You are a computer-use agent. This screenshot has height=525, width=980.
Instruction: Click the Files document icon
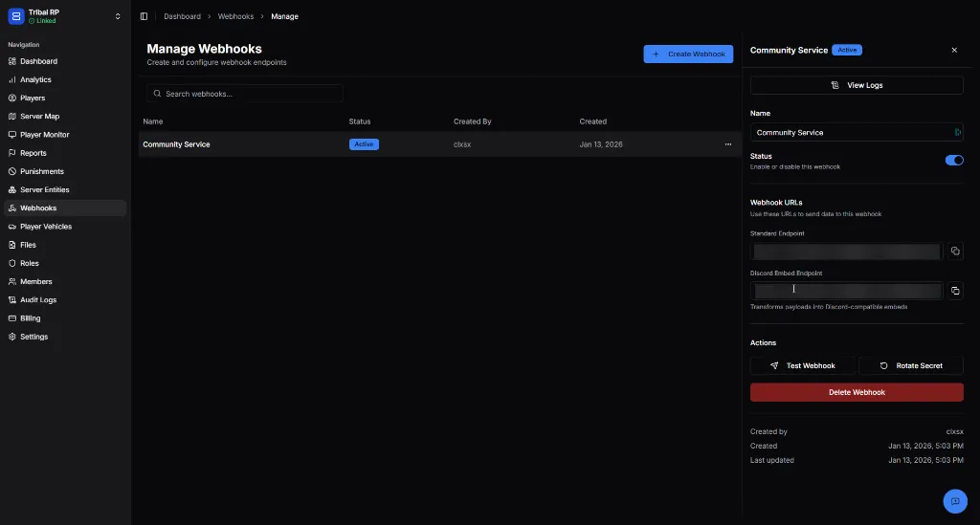tap(11, 245)
